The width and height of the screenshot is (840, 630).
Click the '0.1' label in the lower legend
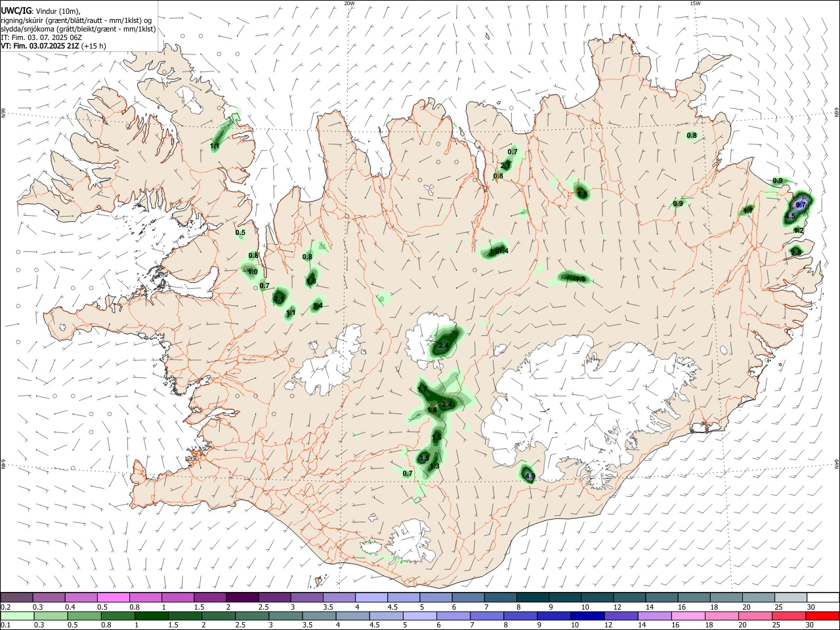pos(5,625)
